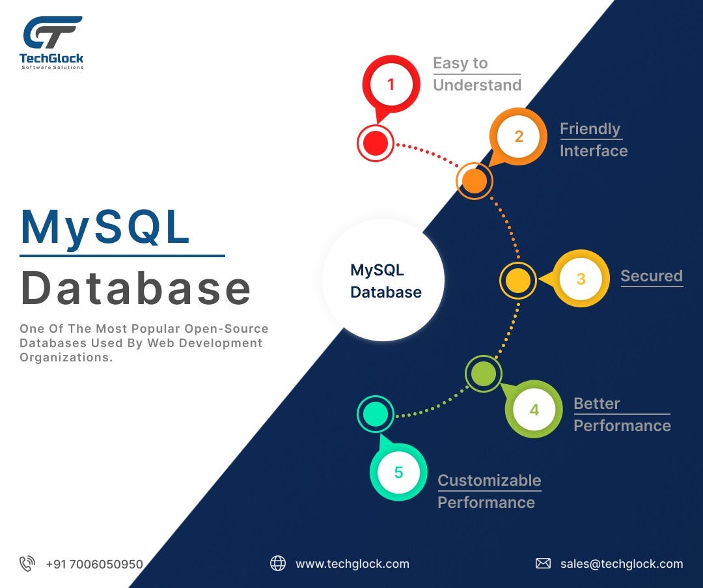Click the "Software Solutions" tagline under logo
The height and width of the screenshot is (588, 703).
(53, 67)
